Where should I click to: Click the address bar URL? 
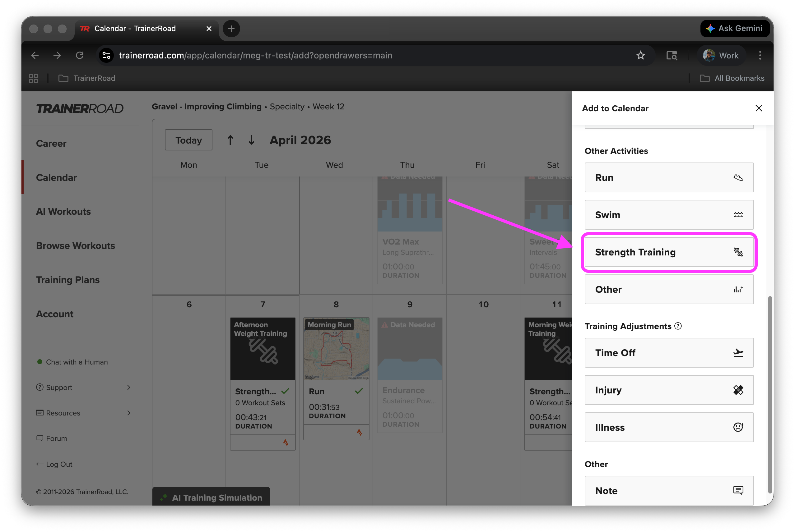coord(255,55)
